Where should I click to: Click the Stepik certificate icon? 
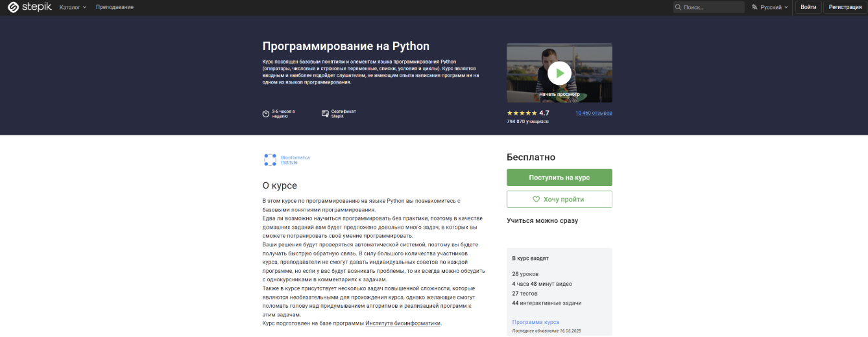(325, 113)
